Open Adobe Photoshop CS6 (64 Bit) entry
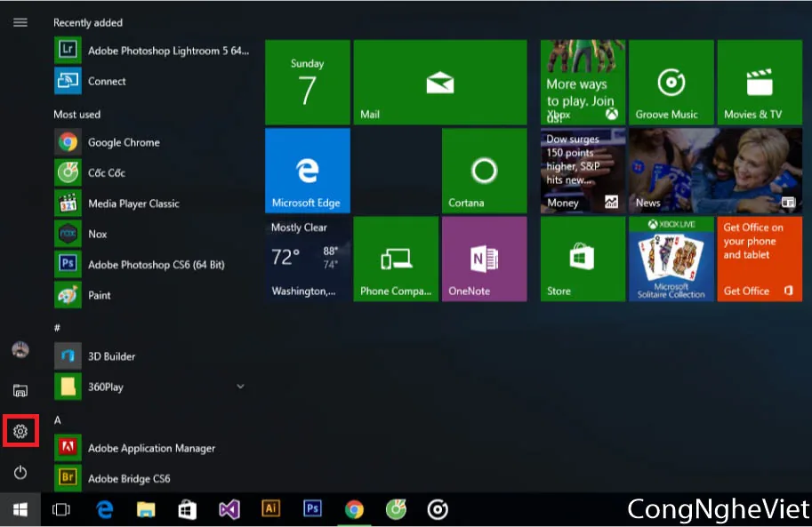 [x=152, y=264]
